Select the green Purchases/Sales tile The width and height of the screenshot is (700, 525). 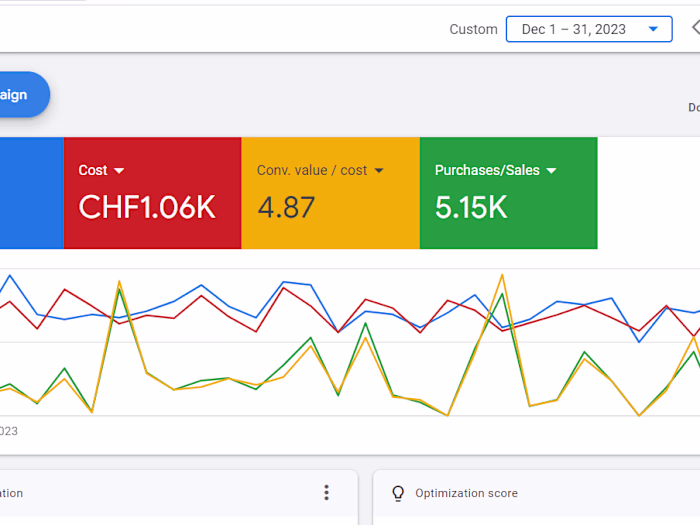[x=508, y=193]
